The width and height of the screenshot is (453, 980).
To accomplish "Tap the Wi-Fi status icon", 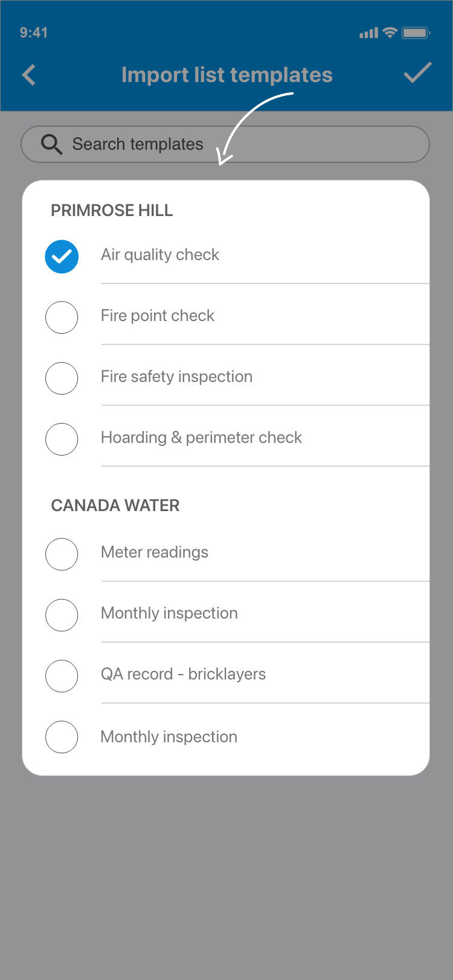I will 390,33.
